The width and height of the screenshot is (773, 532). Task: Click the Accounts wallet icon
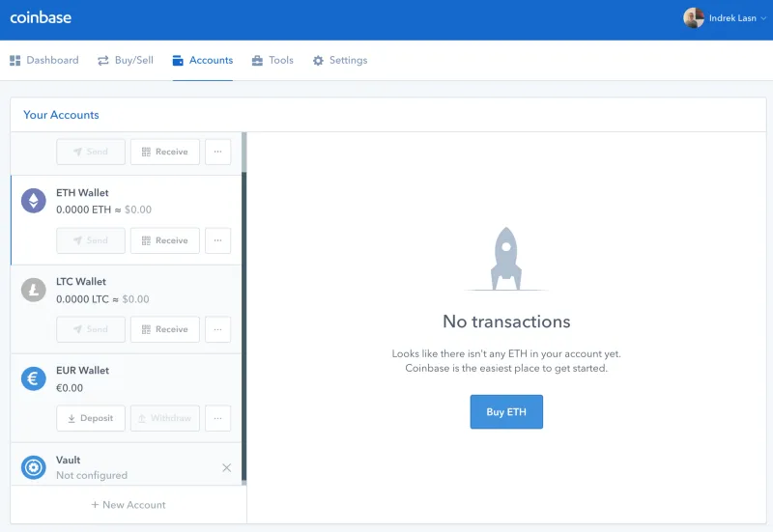point(178,60)
